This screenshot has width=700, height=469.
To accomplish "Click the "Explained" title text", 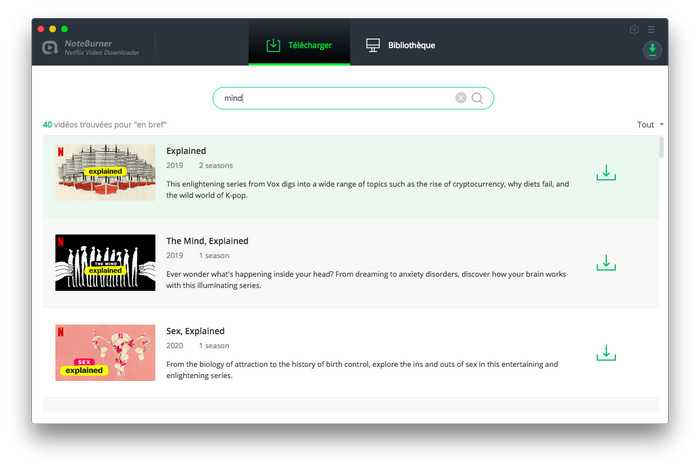I will [x=186, y=151].
